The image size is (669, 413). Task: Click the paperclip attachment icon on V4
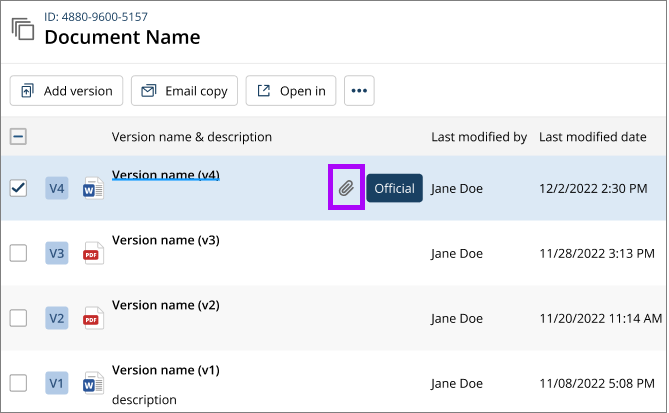click(x=346, y=188)
